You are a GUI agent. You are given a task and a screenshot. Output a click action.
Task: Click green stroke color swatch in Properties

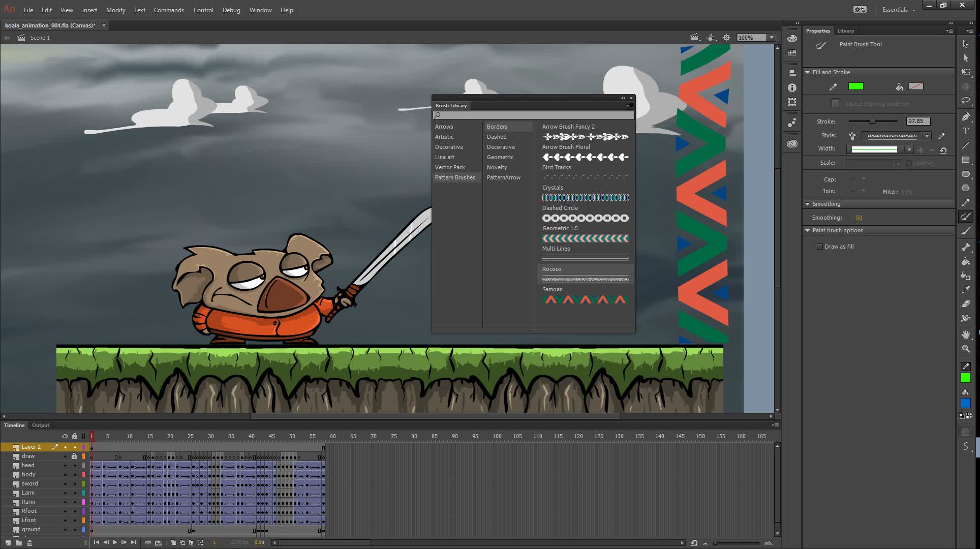coord(856,86)
